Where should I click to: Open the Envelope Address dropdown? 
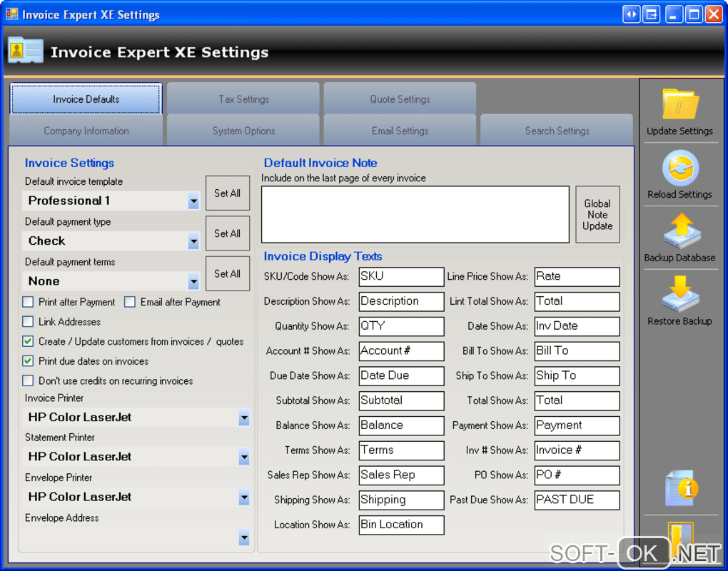244,537
